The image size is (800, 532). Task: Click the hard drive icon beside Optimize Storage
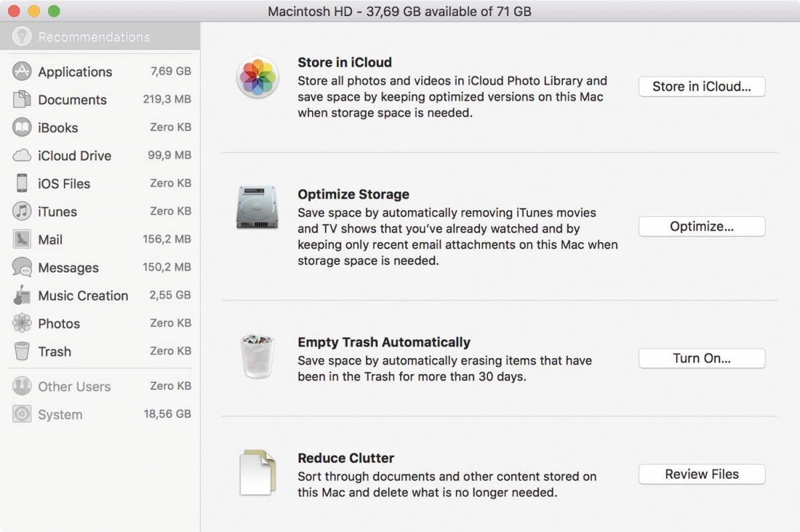(x=257, y=207)
